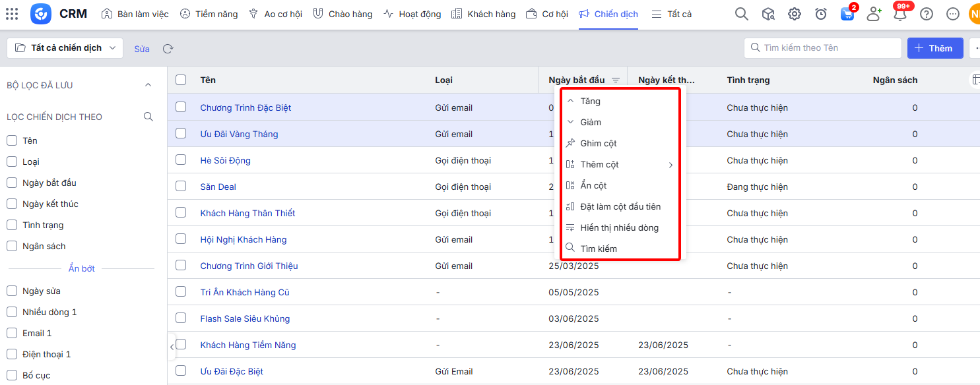Open the shopping cart icon
This screenshot has width=980, height=385.
pyautogui.click(x=847, y=14)
